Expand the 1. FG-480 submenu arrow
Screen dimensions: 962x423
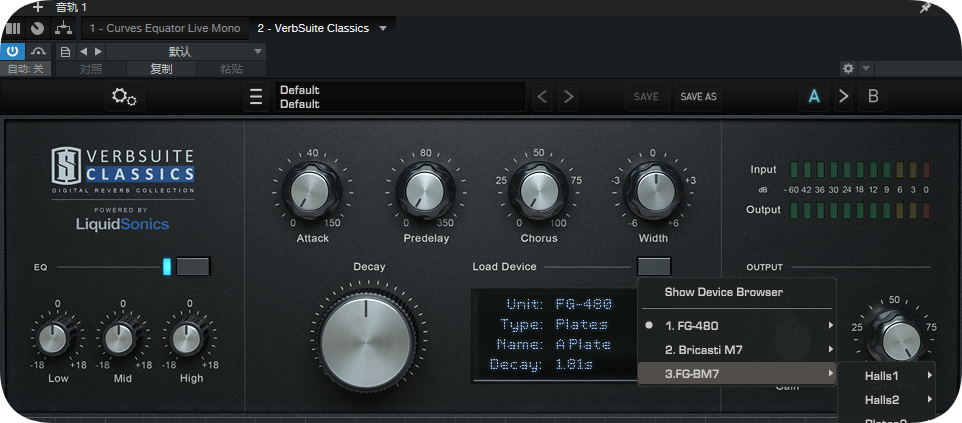pyautogui.click(x=830, y=325)
